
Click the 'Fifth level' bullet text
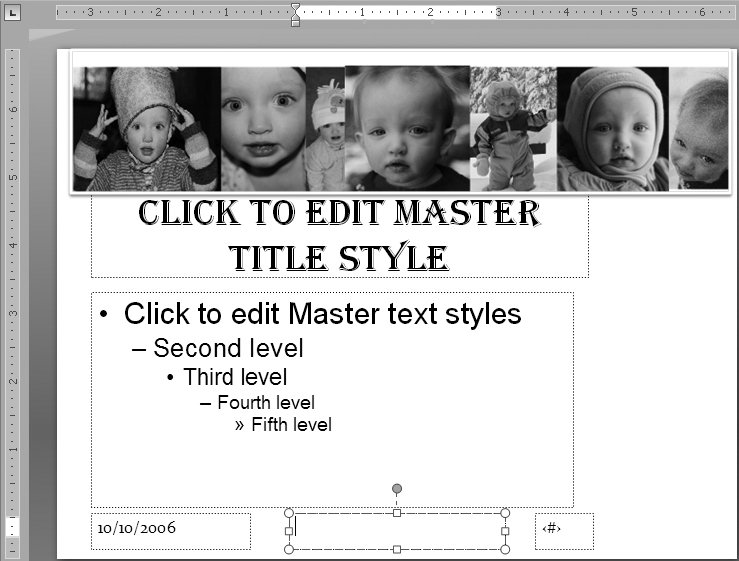(291, 425)
